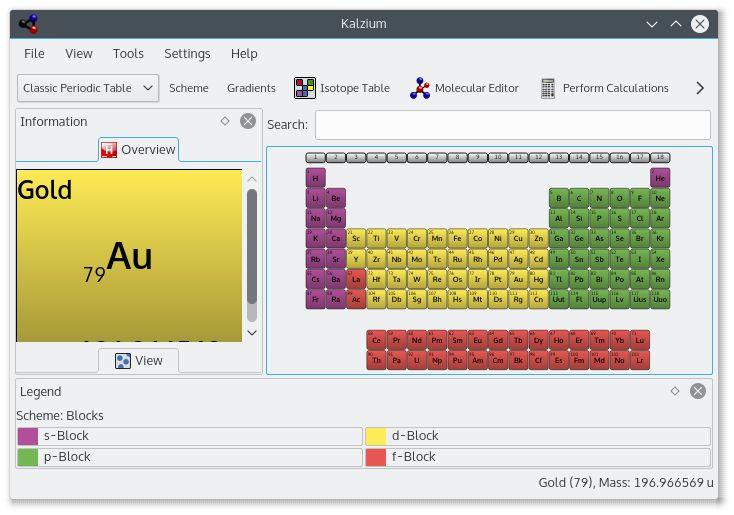Select the Copernicium (Cn) element tile
This screenshot has width=734, height=515.
pyautogui.click(x=538, y=299)
